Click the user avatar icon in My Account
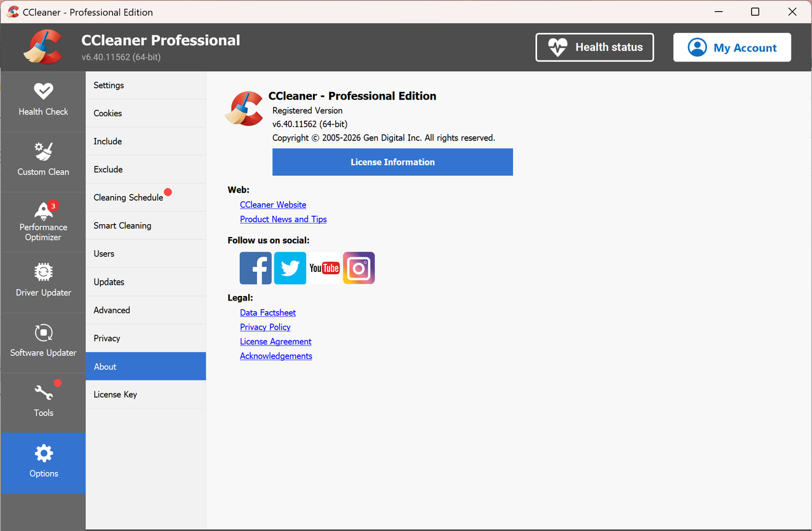 [697, 48]
